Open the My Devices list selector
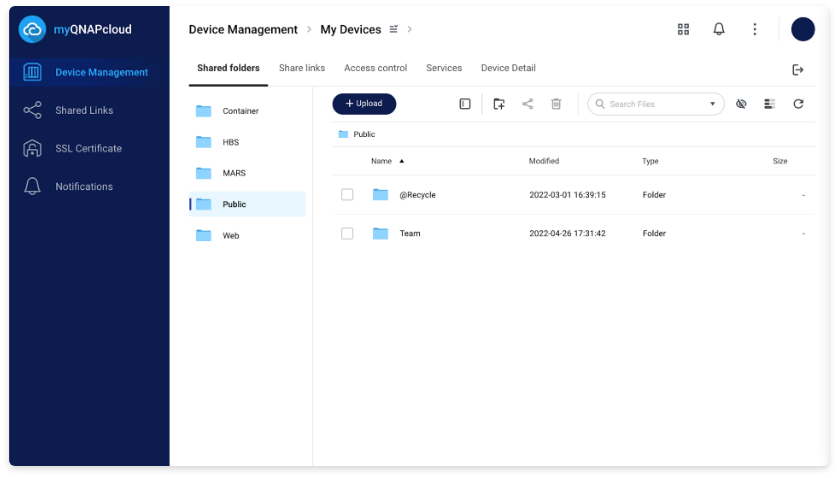This screenshot has width=838, height=478. 394,30
